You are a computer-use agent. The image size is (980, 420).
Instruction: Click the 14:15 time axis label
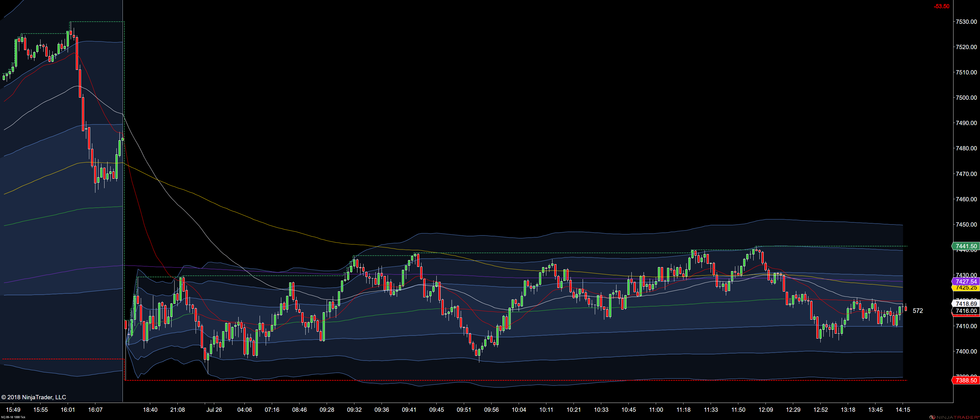(x=903, y=410)
